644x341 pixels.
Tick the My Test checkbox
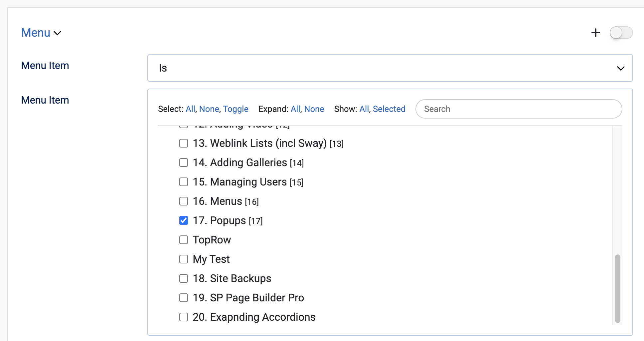184,259
